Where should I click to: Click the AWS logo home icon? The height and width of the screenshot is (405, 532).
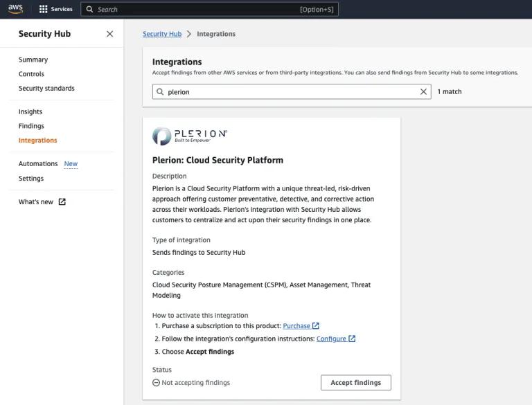point(15,9)
